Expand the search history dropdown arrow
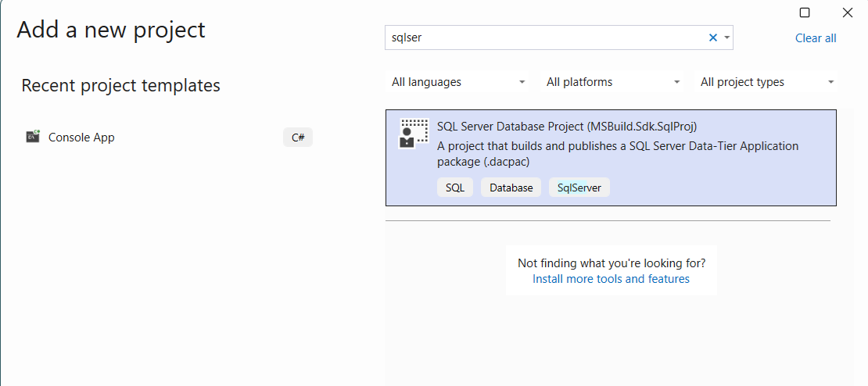 [x=726, y=38]
